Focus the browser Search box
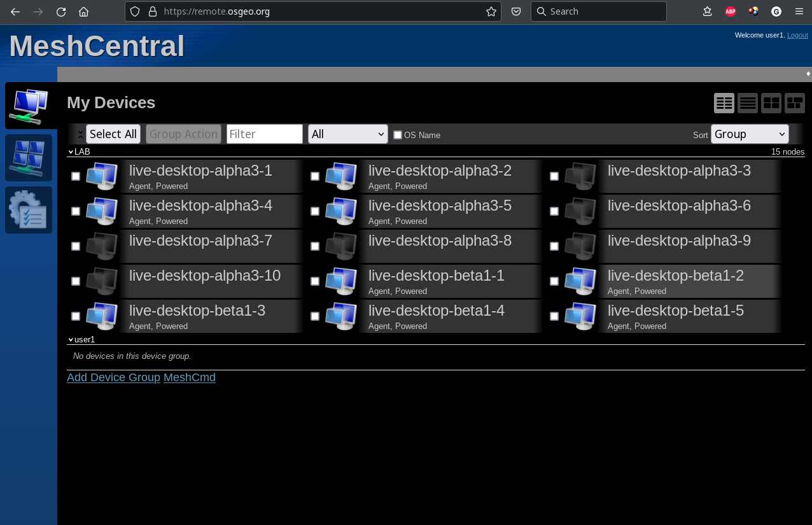The image size is (812, 525). tap(599, 11)
